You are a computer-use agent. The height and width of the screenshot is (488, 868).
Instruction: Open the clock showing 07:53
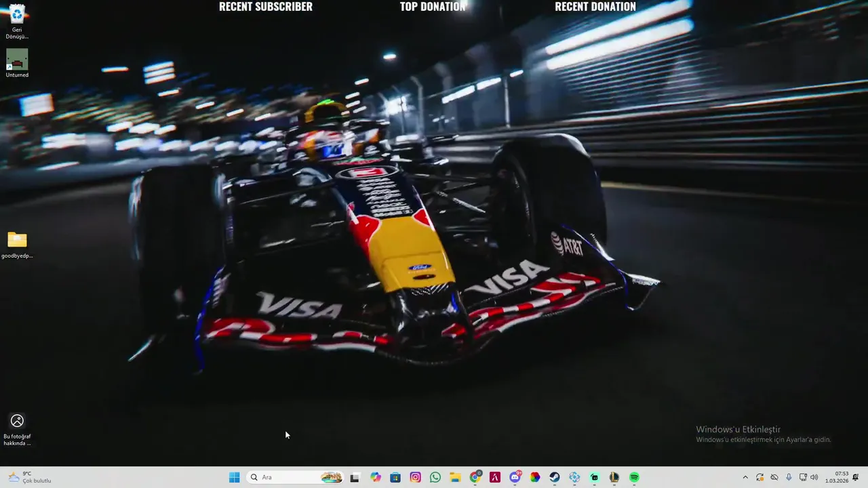[x=837, y=477]
